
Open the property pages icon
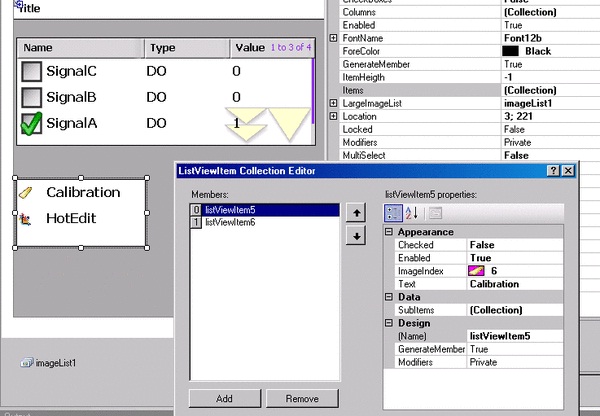[x=435, y=212]
